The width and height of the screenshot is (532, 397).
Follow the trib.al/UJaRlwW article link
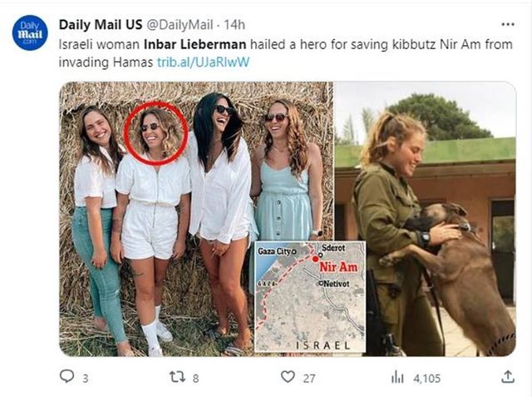(x=204, y=62)
